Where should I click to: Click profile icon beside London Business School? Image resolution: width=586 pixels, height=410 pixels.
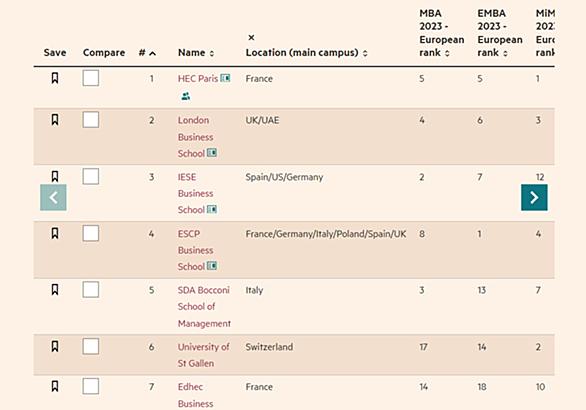[x=212, y=153]
